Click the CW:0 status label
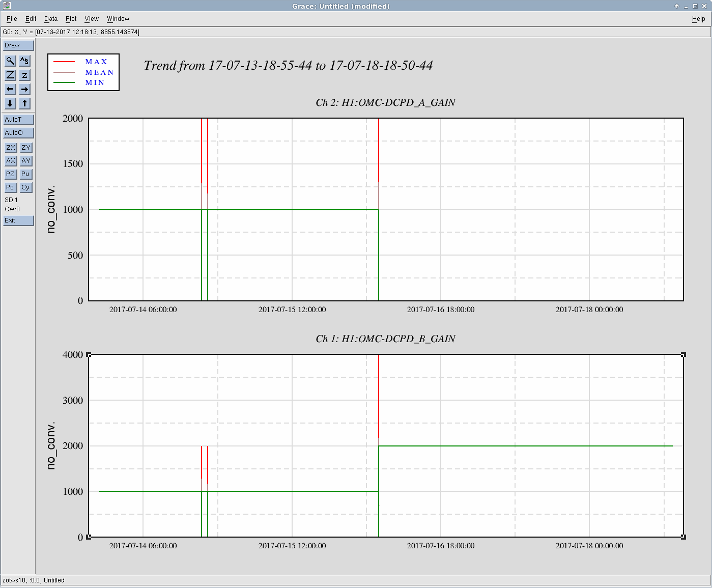712x588 pixels. pyautogui.click(x=12, y=209)
